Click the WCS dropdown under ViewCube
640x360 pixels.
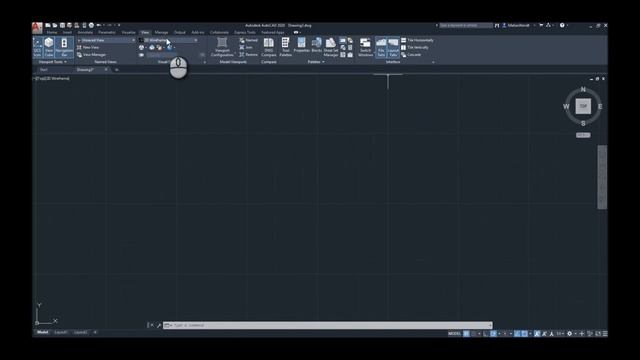[583, 135]
